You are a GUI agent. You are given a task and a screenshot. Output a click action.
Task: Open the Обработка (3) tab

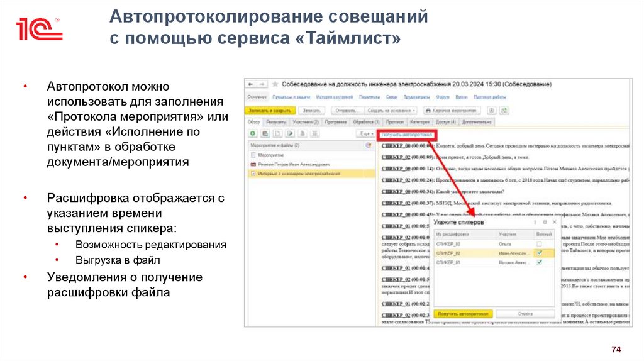(x=367, y=122)
